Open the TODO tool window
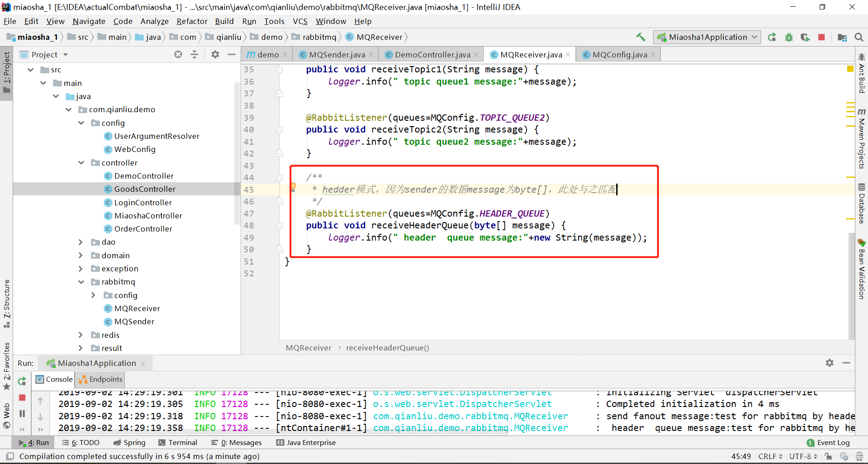 (x=81, y=443)
